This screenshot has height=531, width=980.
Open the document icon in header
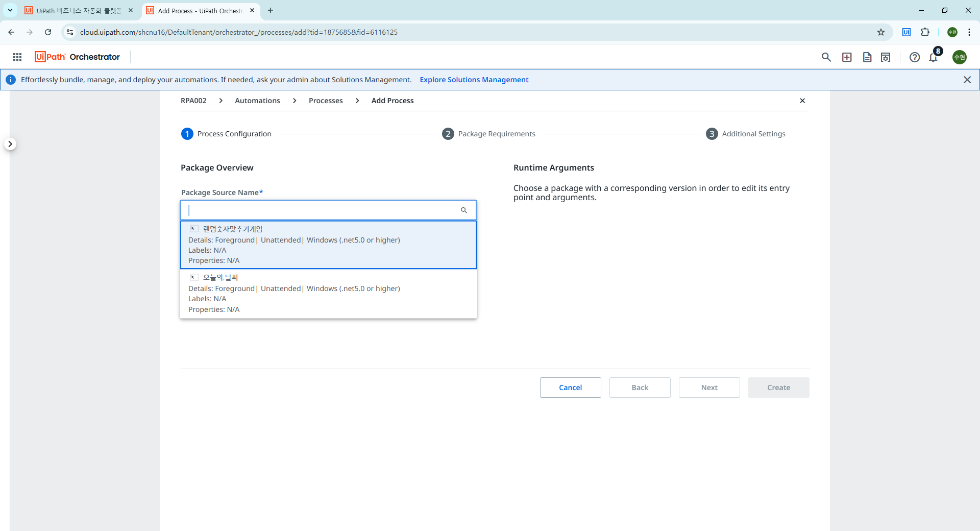click(x=867, y=57)
